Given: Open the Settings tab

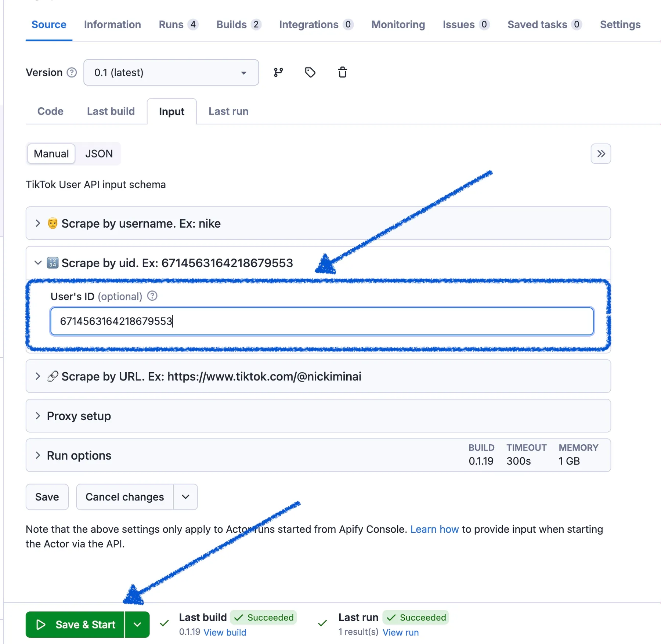Looking at the screenshot, I should (x=620, y=25).
